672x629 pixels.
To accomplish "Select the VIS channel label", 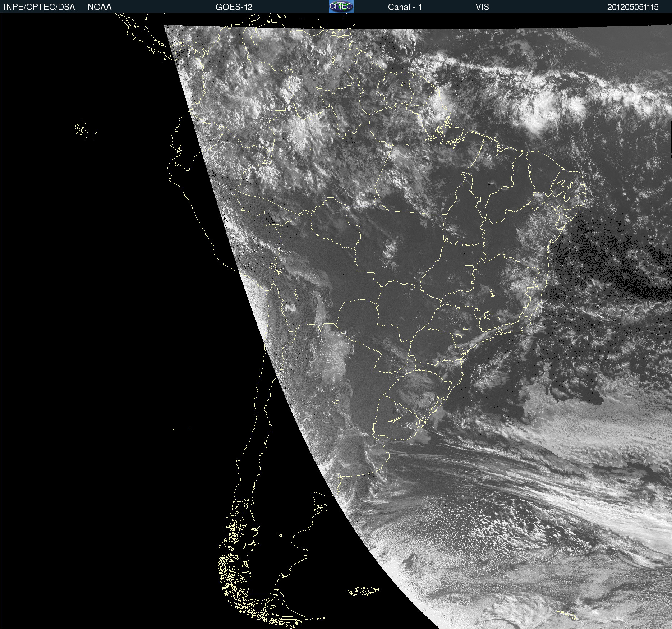I will pos(482,7).
